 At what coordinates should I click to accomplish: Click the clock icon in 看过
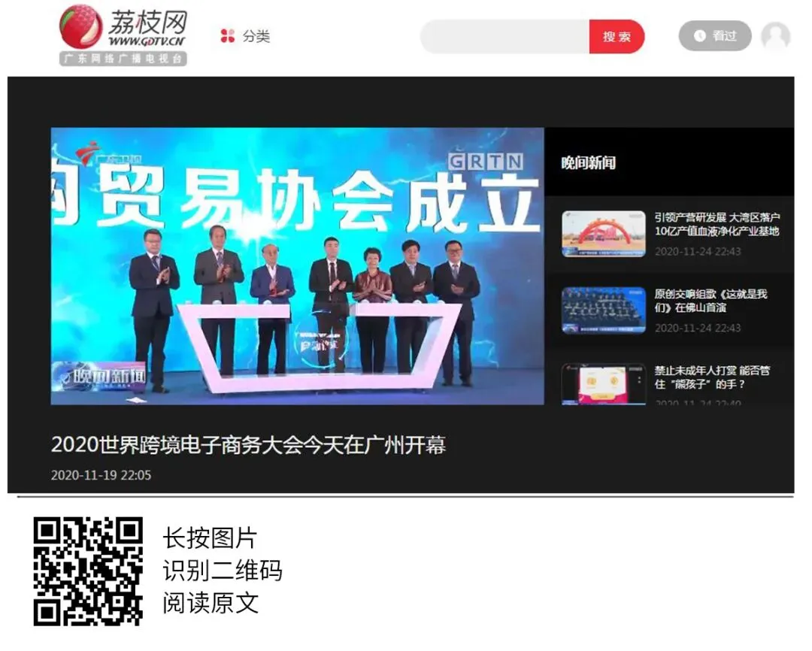[x=700, y=36]
